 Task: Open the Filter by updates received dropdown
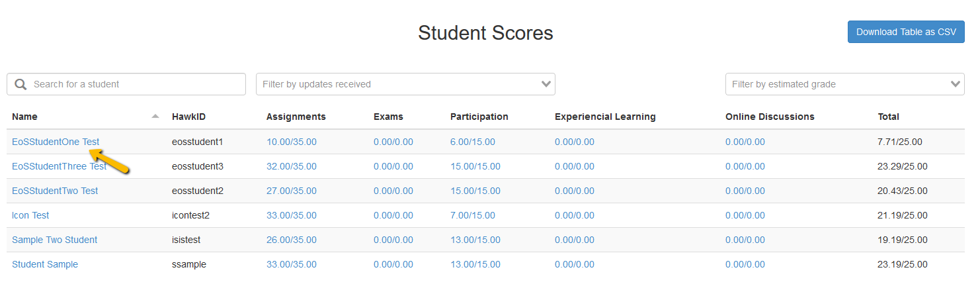click(405, 84)
